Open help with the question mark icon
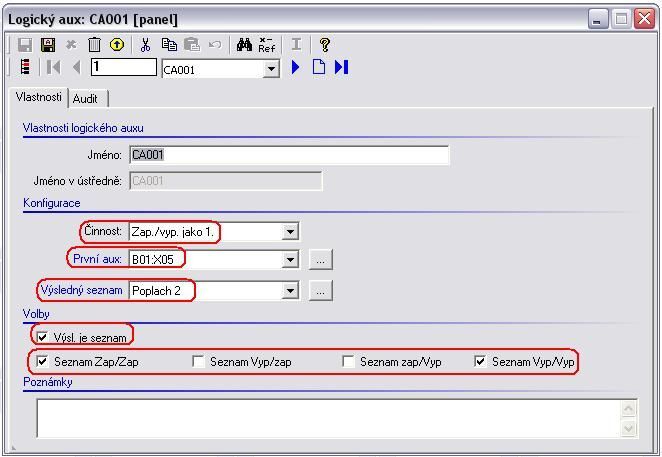The height and width of the screenshot is (457, 662). pos(325,45)
